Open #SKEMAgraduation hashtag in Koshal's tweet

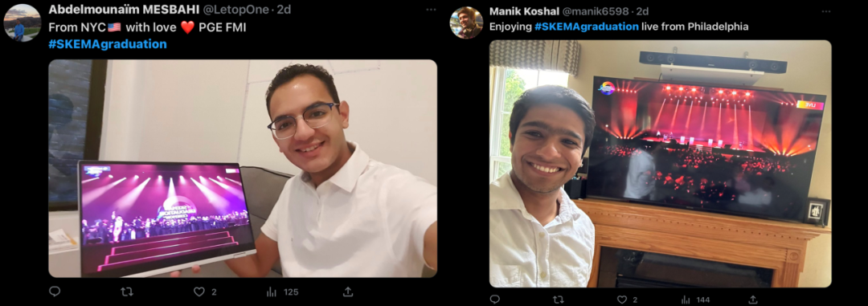(586, 27)
